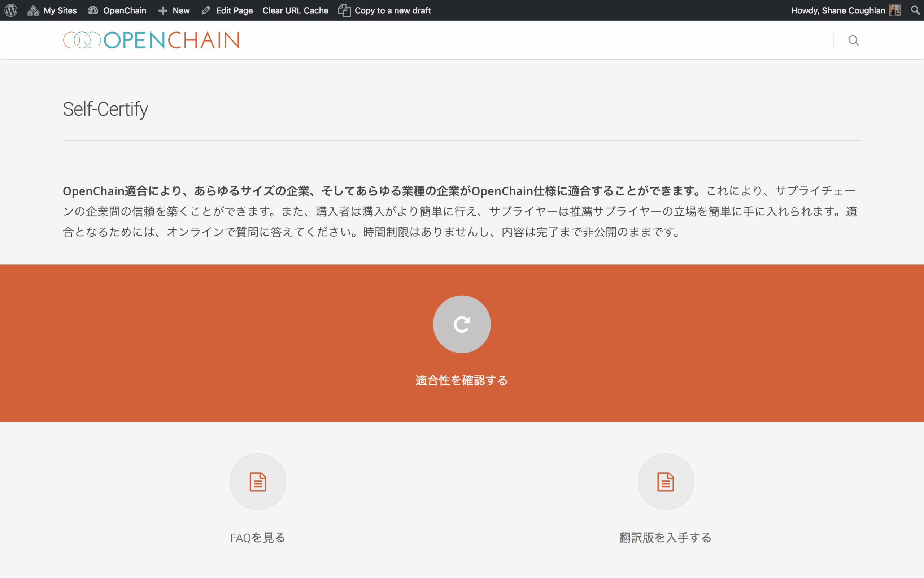924x578 pixels.
Task: Click the copy icon beside Copy to a new draft
Action: pos(344,10)
